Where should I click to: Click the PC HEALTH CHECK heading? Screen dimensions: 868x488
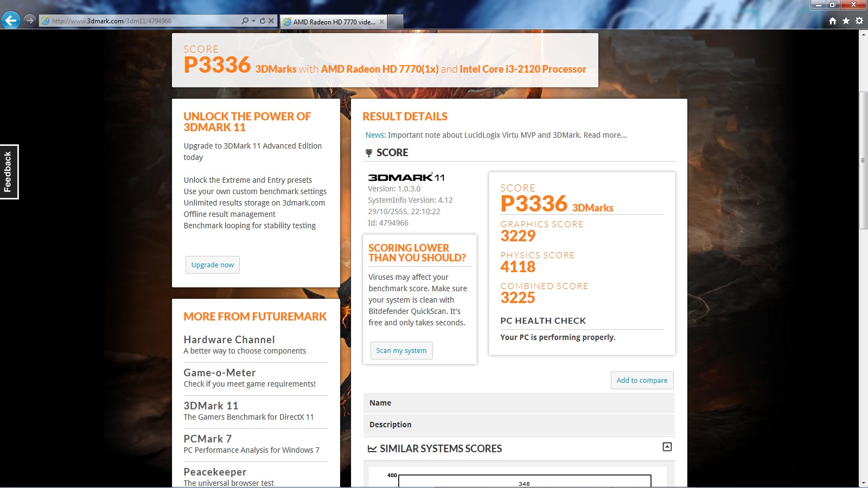(x=543, y=321)
